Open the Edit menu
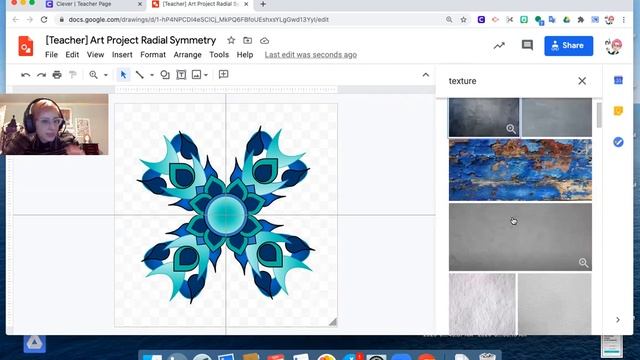Image resolution: width=640 pixels, height=360 pixels. pyautogui.click(x=72, y=55)
